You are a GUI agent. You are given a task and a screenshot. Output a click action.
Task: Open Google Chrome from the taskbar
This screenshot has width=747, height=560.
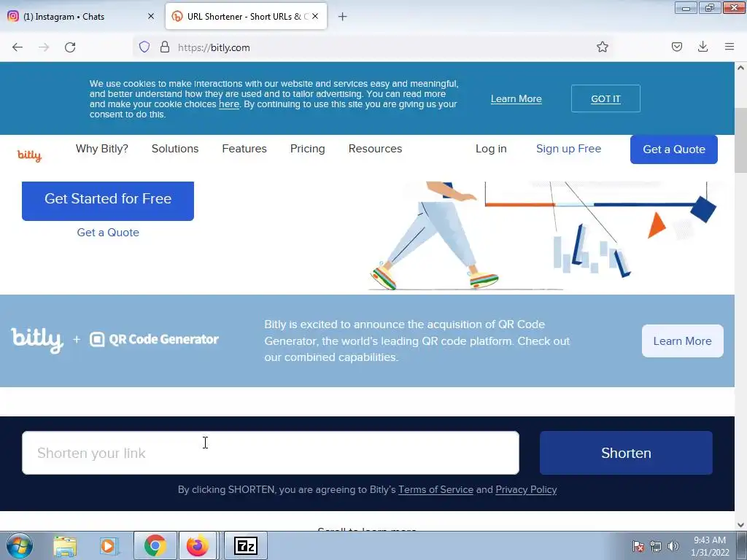pos(155,545)
